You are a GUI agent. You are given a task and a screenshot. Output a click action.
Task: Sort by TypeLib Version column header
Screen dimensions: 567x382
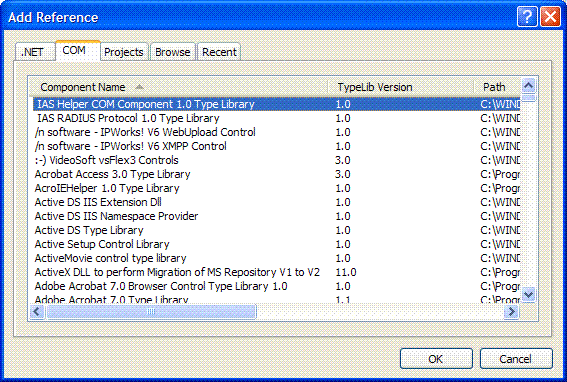click(401, 87)
